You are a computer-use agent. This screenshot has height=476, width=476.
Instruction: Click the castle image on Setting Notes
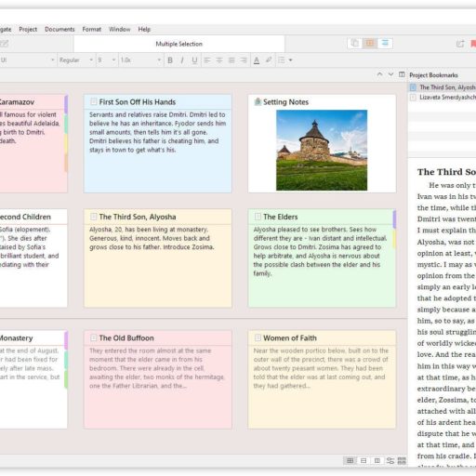pos(322,150)
